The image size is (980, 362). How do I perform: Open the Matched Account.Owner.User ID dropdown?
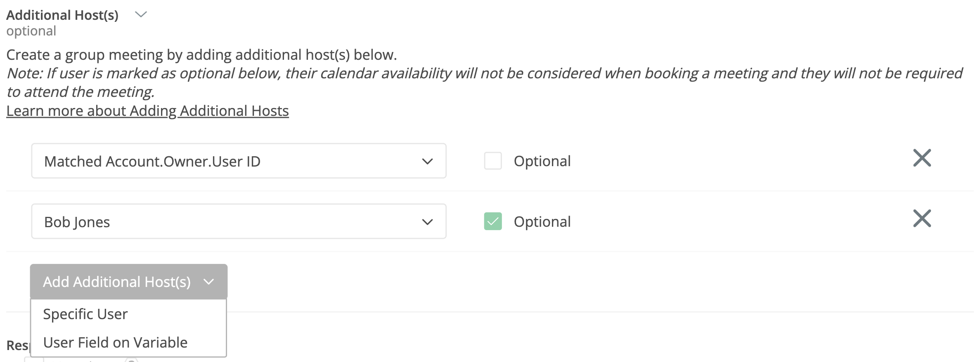[x=238, y=161]
